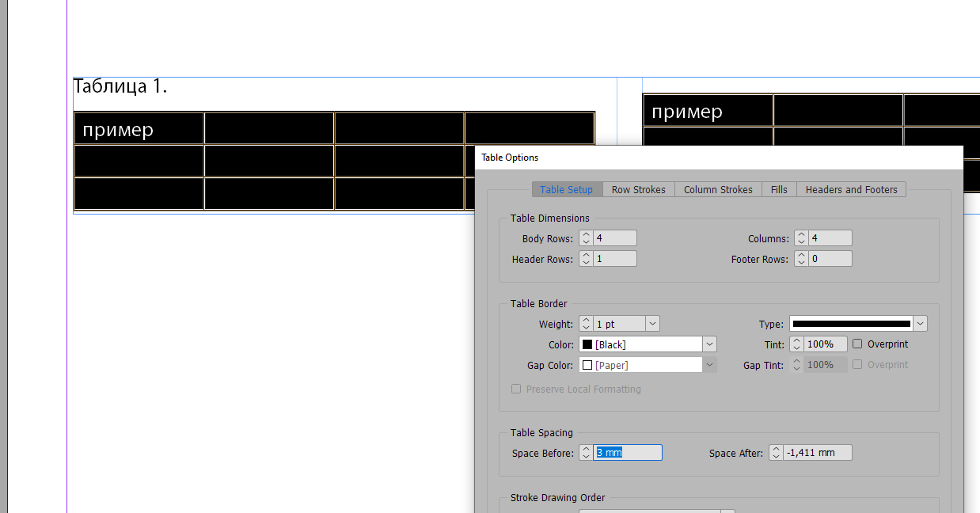Click the 'пример' cell in left table

coord(139,129)
